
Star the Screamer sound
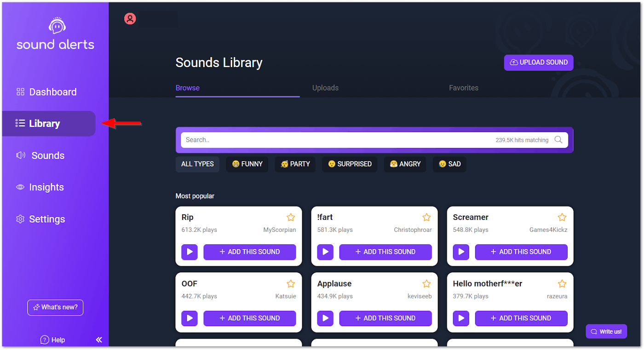[562, 217]
